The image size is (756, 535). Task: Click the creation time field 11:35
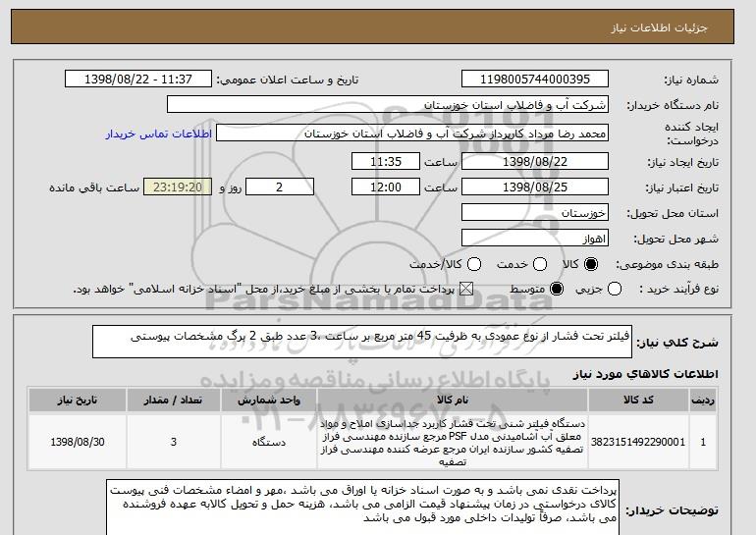(x=386, y=161)
